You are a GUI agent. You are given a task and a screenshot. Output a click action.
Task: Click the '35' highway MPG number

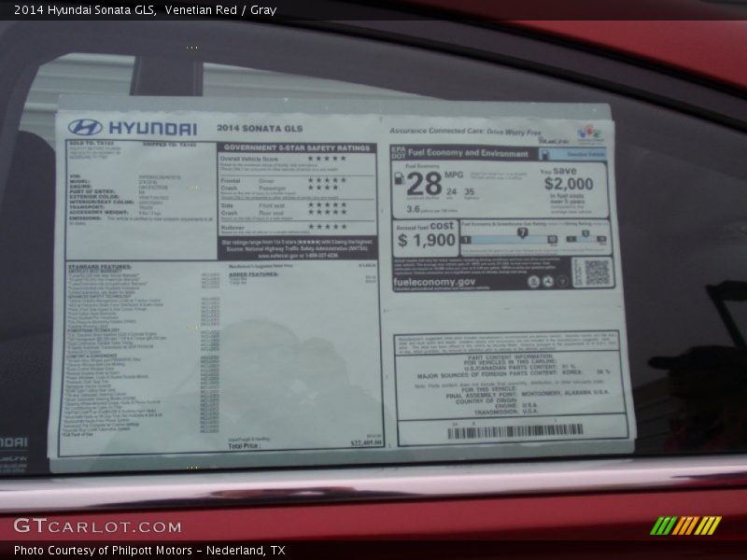(470, 191)
